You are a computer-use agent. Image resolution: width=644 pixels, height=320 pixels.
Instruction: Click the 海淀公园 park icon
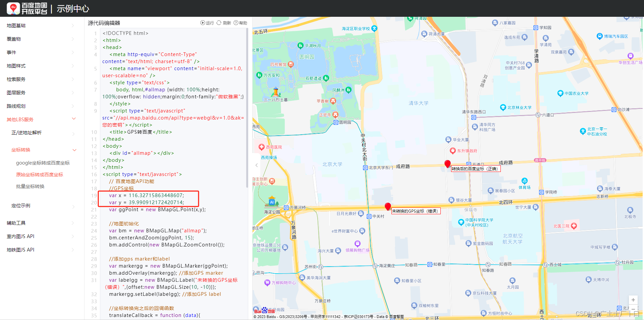point(272,201)
